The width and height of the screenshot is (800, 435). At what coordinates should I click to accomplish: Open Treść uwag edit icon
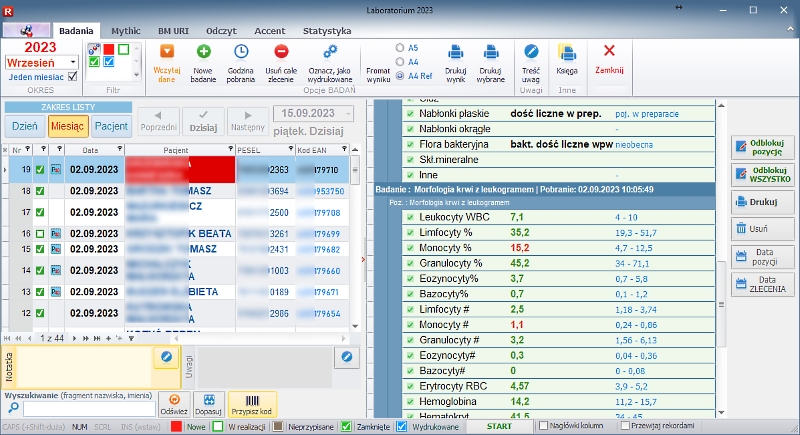(x=532, y=51)
